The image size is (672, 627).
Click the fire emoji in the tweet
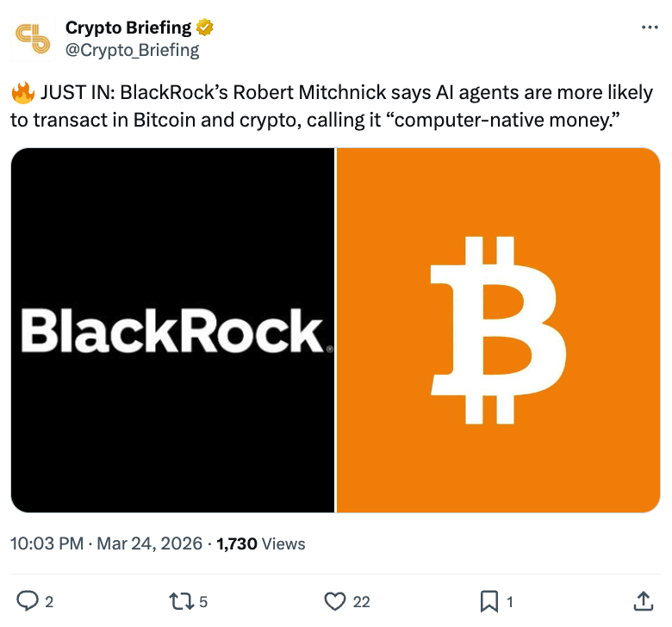pyautogui.click(x=22, y=92)
